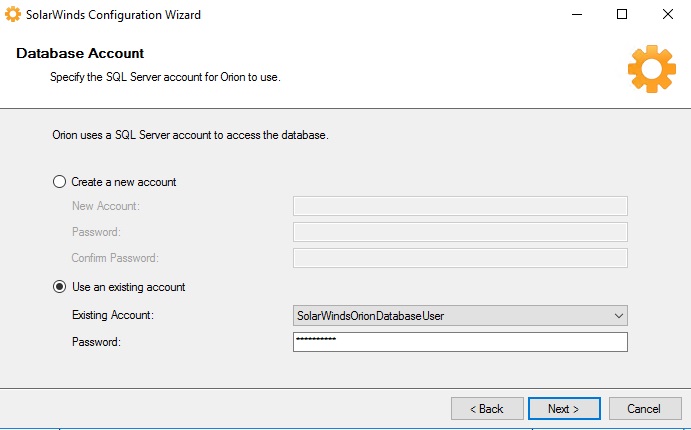Cancel the configuration wizard
Viewport: 691px width, 430px height.
tap(643, 409)
